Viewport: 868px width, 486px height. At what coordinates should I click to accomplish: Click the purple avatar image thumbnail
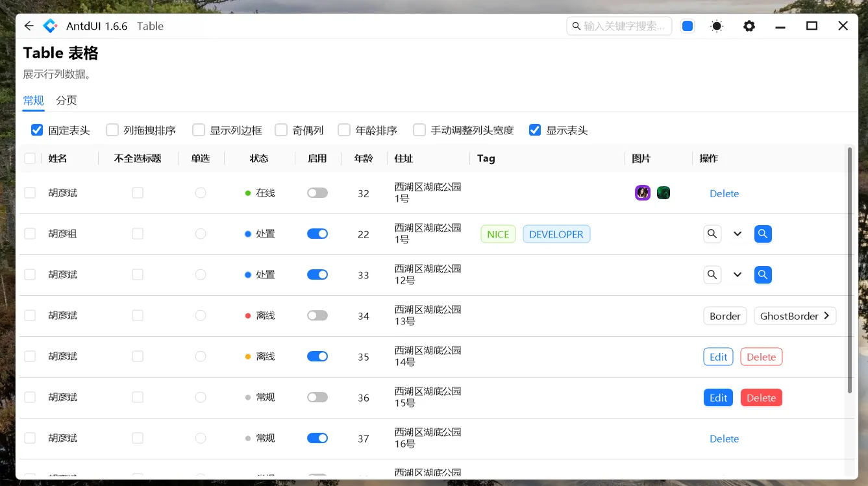coord(643,193)
